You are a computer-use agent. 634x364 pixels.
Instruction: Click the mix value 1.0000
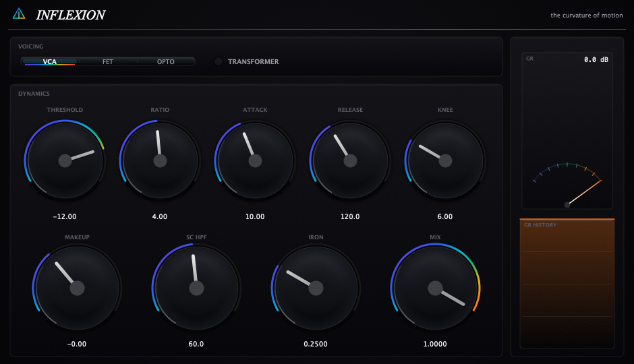pyautogui.click(x=435, y=344)
